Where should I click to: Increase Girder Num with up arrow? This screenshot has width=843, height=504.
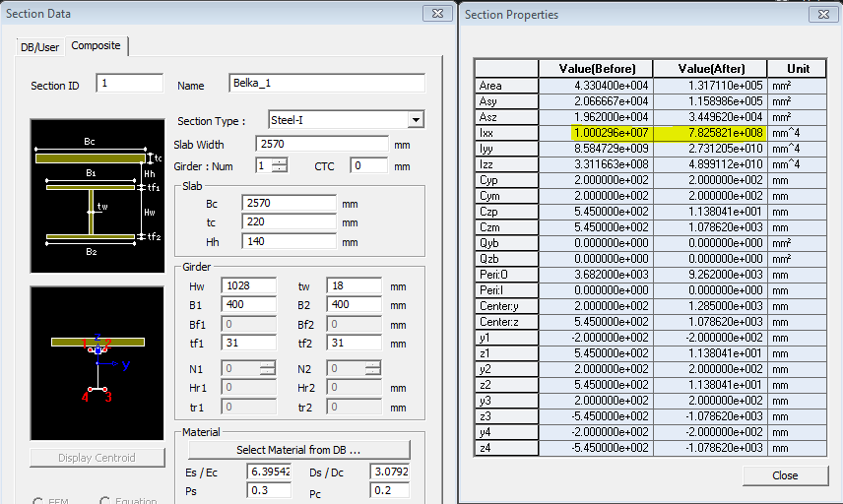(279, 161)
